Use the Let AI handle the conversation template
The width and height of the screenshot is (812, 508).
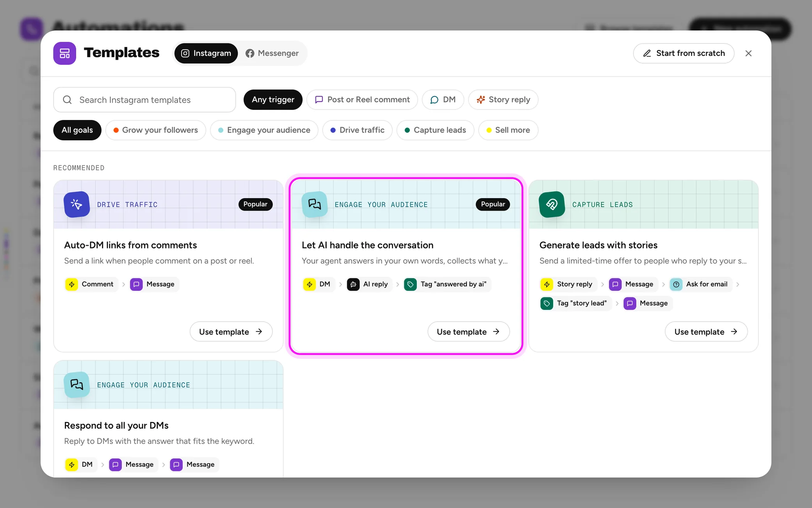point(468,332)
